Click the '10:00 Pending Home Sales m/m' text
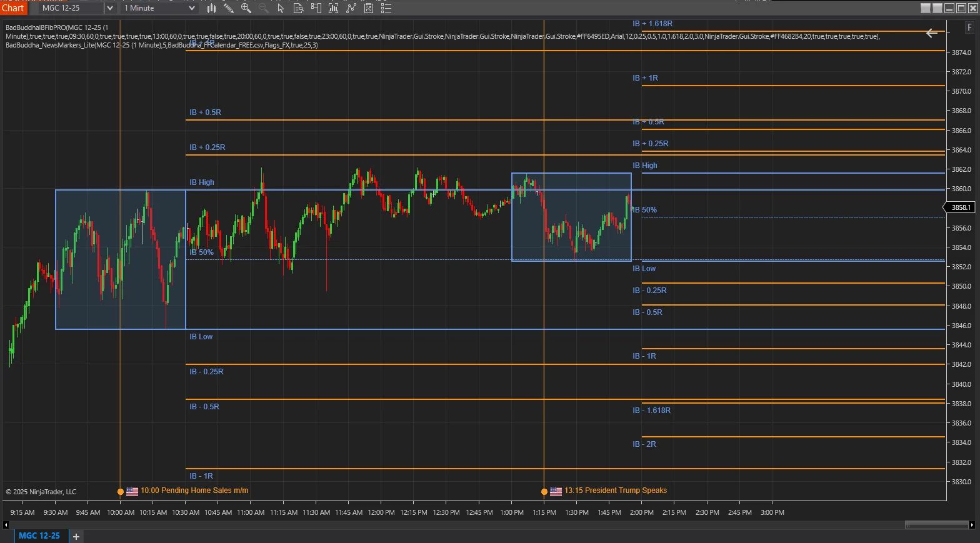The width and height of the screenshot is (980, 543). pyautogui.click(x=194, y=491)
